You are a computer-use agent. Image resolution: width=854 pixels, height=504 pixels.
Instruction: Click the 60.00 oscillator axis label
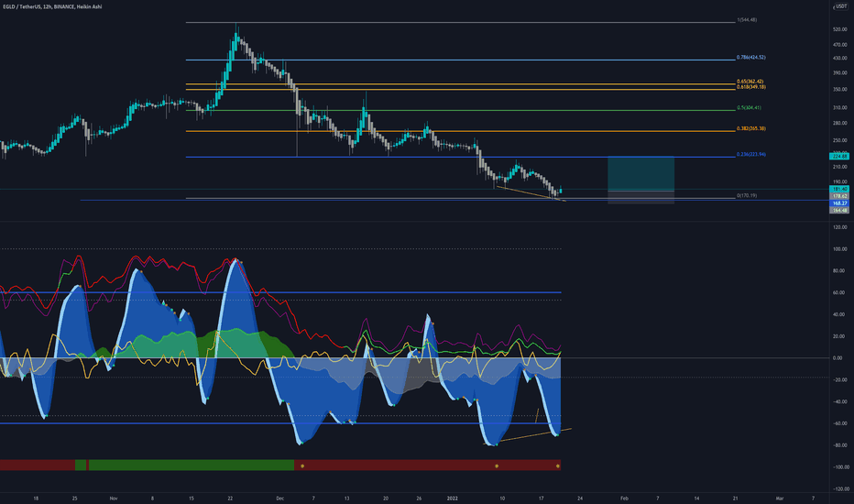pyautogui.click(x=840, y=292)
